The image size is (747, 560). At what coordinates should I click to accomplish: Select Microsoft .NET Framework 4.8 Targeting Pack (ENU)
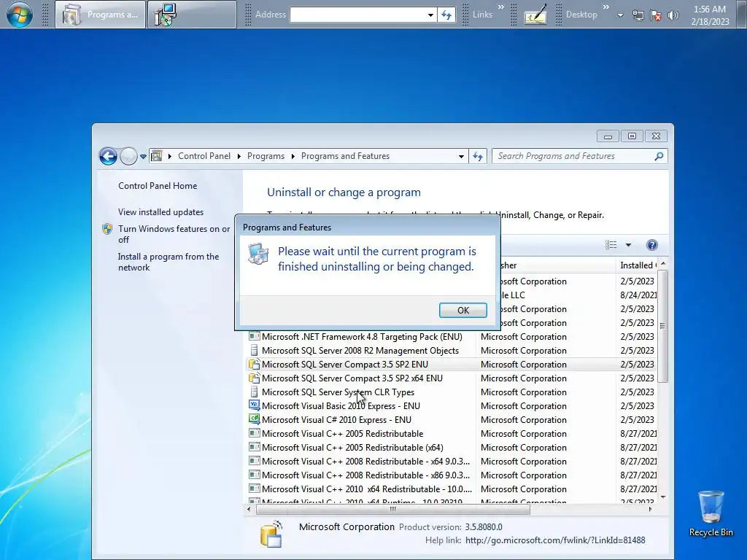pos(362,337)
